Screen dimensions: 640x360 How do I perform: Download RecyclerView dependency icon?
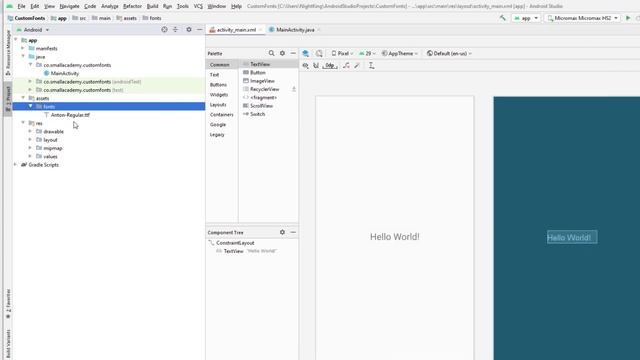(293, 89)
